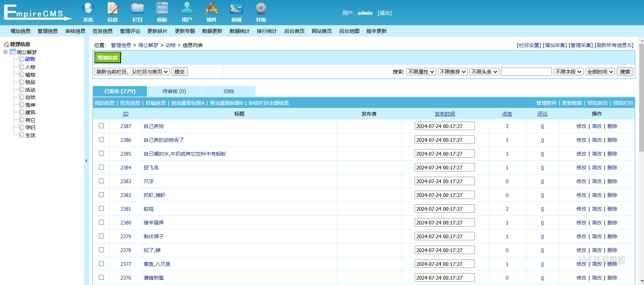
Task: Click the page icon beside 孕妇
Action: [22, 127]
